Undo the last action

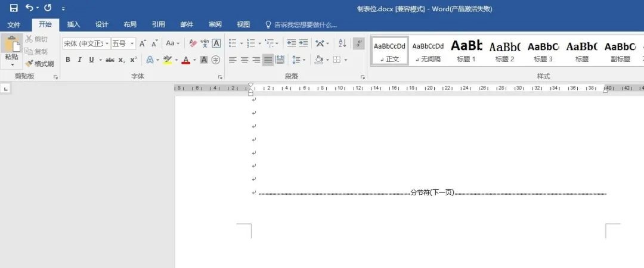[30, 8]
